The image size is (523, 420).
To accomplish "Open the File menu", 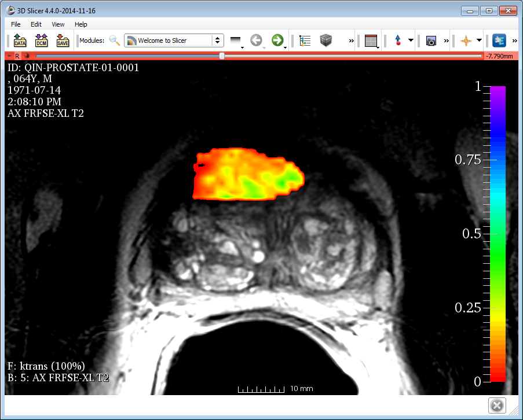I will 16,24.
